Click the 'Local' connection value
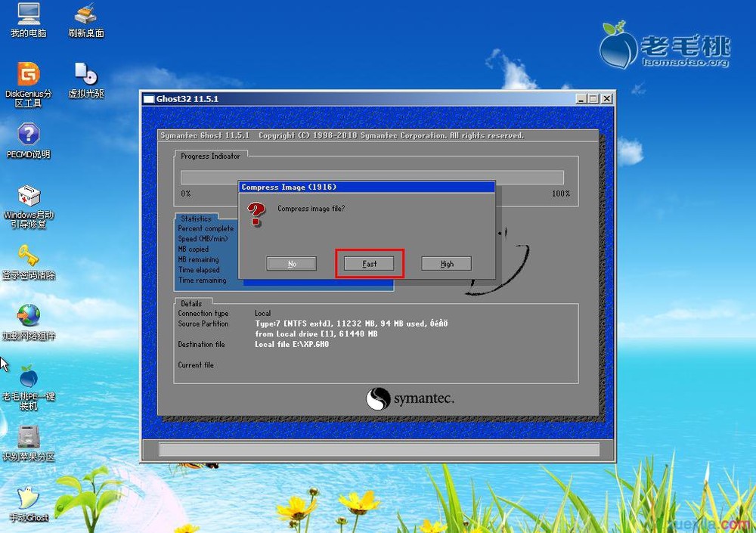 click(263, 314)
